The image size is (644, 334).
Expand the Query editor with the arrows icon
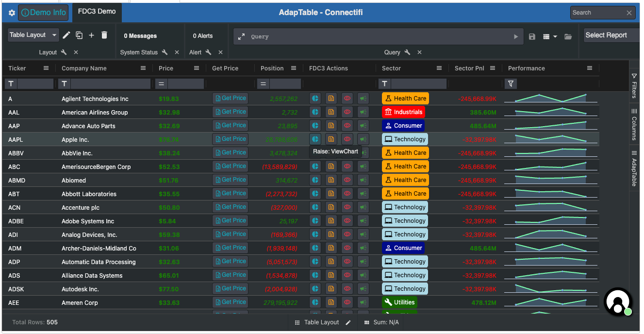pyautogui.click(x=241, y=36)
